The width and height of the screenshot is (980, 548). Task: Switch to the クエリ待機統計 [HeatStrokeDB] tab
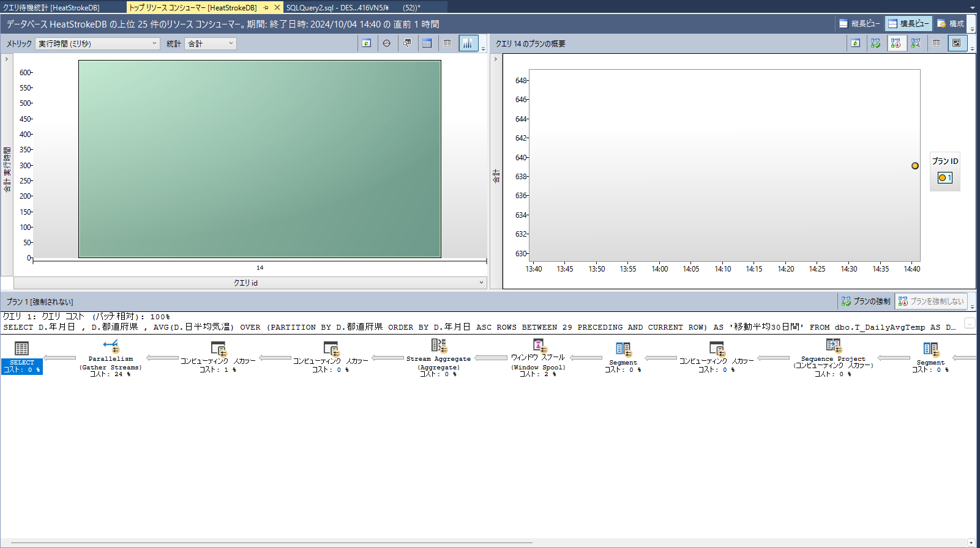tap(51, 7)
